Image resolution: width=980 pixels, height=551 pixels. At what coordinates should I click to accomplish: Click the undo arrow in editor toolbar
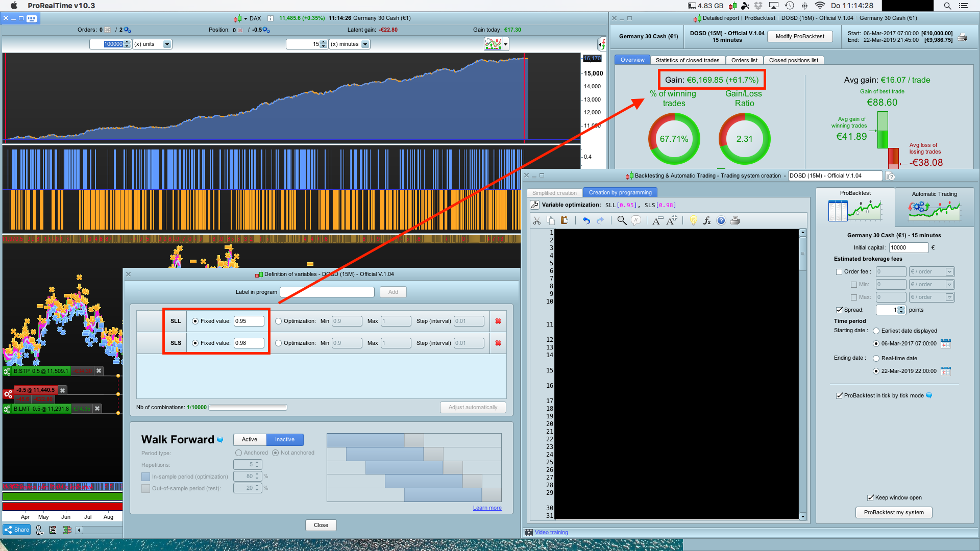[x=586, y=220]
